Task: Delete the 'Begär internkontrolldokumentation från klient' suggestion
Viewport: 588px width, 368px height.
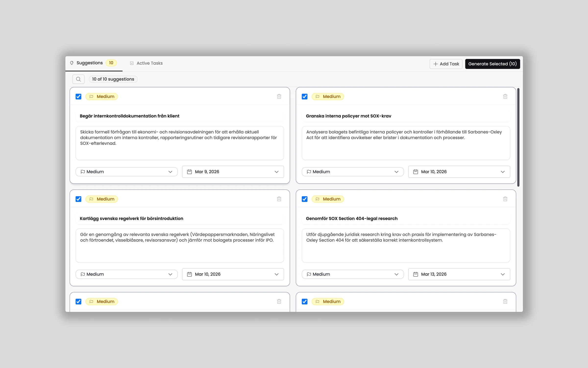Action: pyautogui.click(x=279, y=96)
